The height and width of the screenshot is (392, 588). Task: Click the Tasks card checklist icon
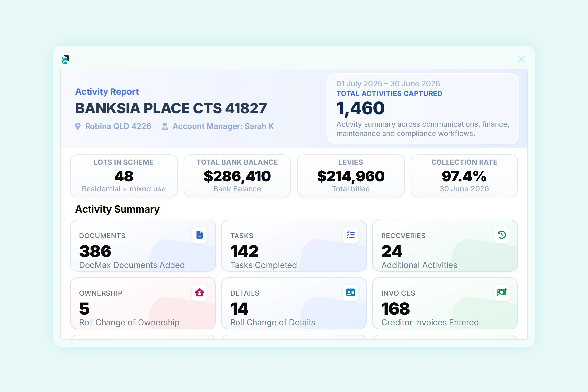[351, 235]
